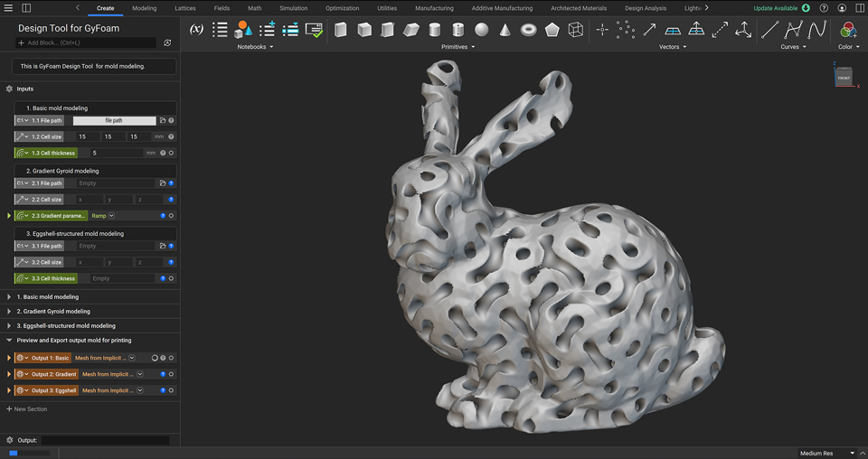Click the notebook refresh icon beside Add Block
Screen dimensions: 868x459
167,42
